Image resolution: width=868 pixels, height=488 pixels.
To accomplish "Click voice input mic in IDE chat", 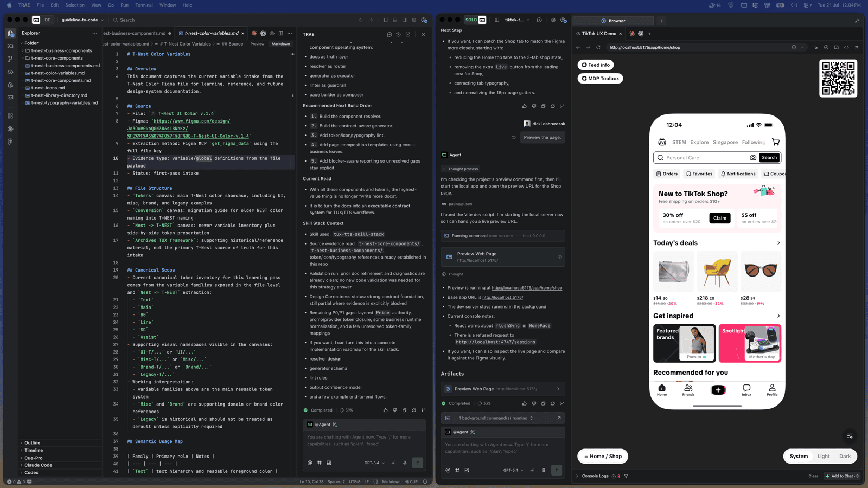I will [x=405, y=463].
